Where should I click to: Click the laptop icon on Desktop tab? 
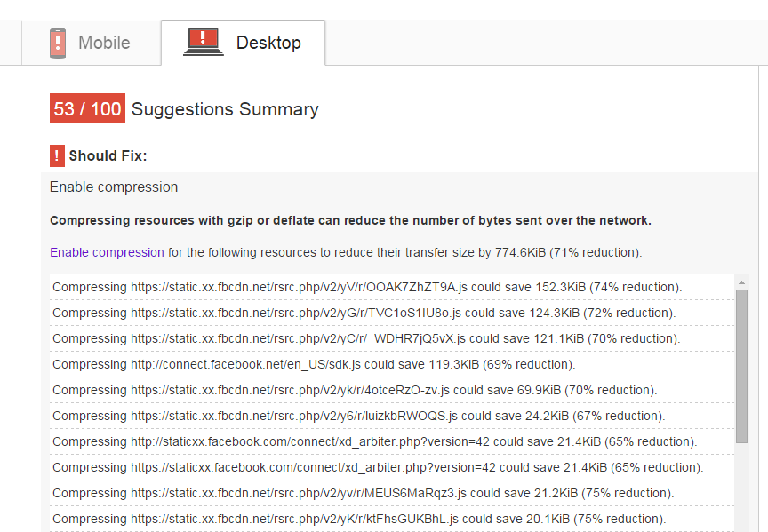click(203, 43)
